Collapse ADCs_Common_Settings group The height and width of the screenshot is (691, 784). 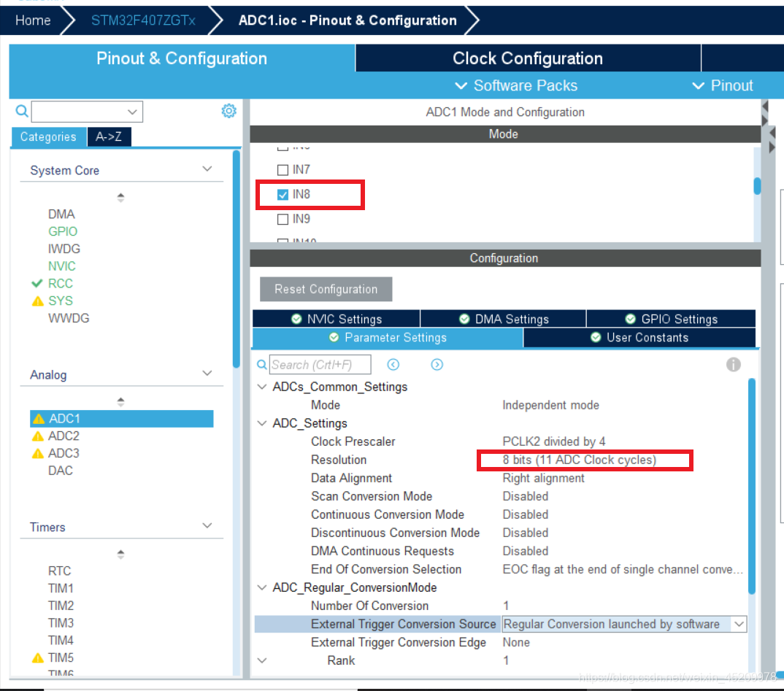click(x=261, y=387)
